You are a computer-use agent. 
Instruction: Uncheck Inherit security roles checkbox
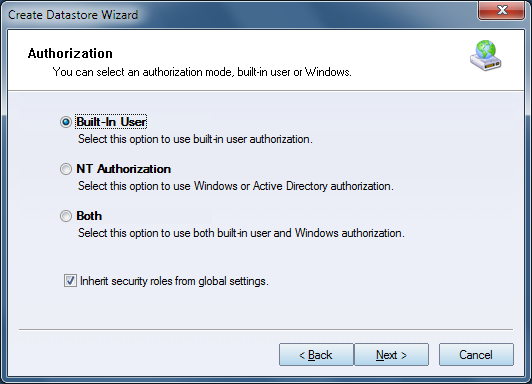tap(70, 281)
